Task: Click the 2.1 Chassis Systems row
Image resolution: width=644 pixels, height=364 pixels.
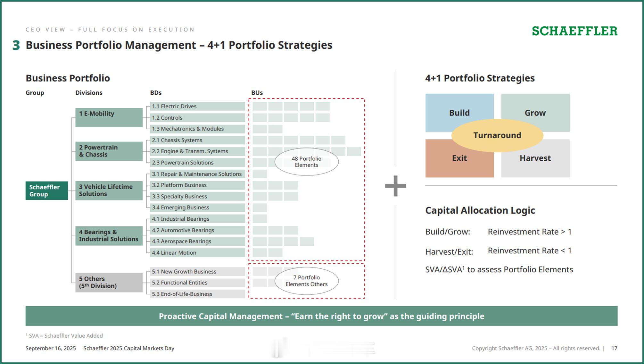Action: [x=198, y=140]
